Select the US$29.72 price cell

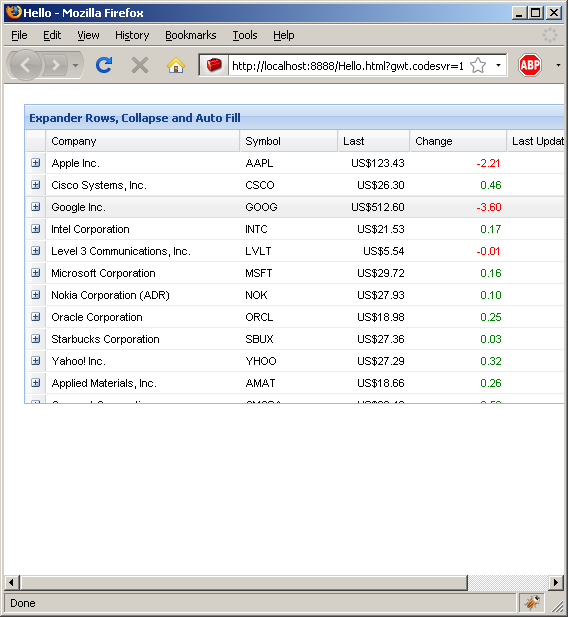381,273
